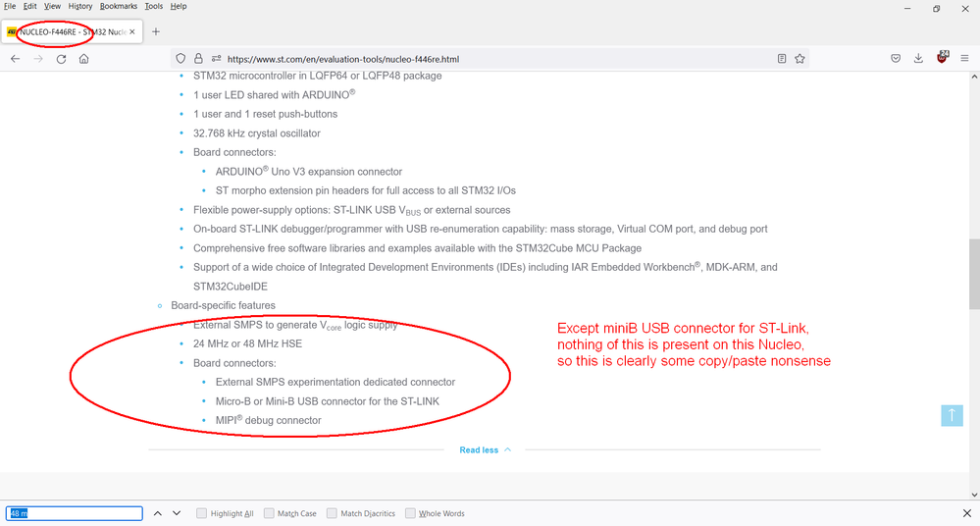Enable the Highlight All checkbox
Viewport: 980px width, 526px height.
[202, 513]
